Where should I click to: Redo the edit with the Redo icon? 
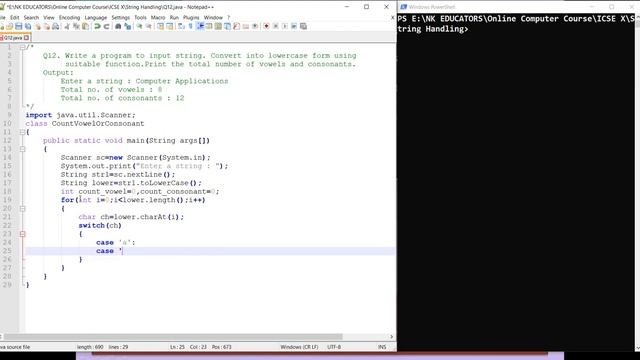point(106,27)
